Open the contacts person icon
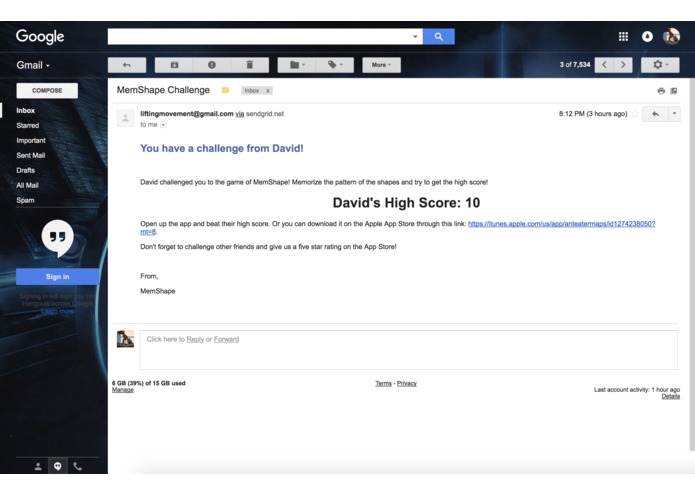This screenshot has height=494, width=695. click(x=38, y=466)
